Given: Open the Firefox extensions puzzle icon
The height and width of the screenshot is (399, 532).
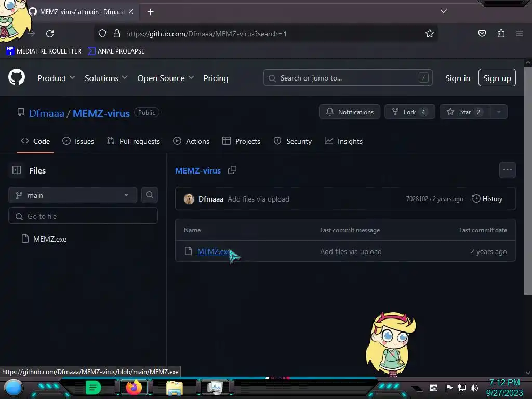Looking at the screenshot, I should (501, 33).
